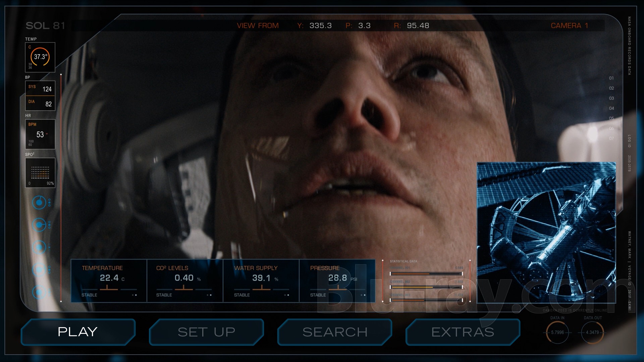
Task: Click the CHANNEL 001 statistical data bar
Action: point(426,274)
